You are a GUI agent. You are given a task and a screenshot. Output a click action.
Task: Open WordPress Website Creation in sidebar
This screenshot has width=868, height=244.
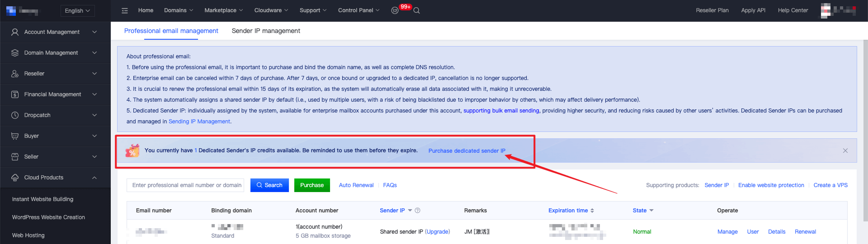(48, 217)
